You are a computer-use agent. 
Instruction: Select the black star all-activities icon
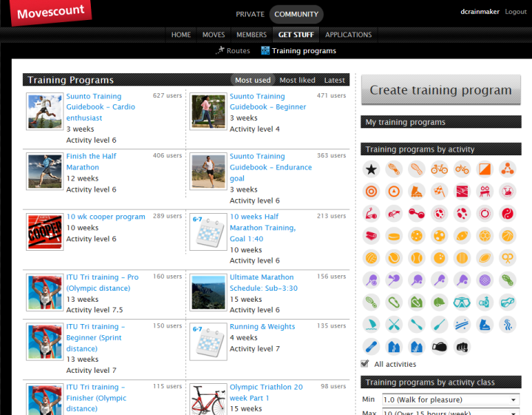(x=371, y=169)
